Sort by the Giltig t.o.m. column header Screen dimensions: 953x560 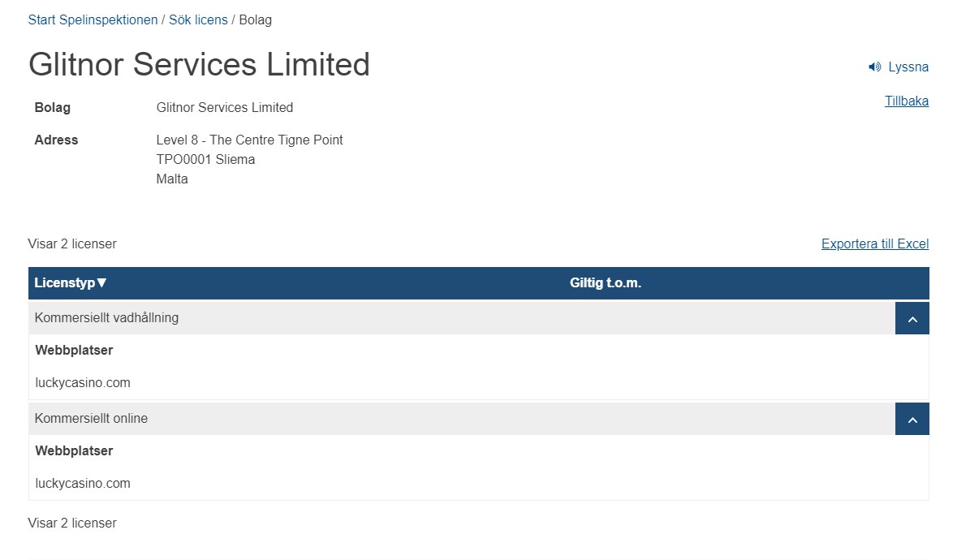point(606,283)
